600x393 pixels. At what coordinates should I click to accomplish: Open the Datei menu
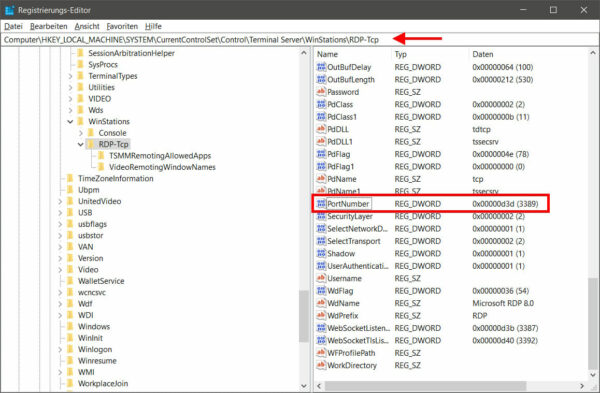pos(13,26)
